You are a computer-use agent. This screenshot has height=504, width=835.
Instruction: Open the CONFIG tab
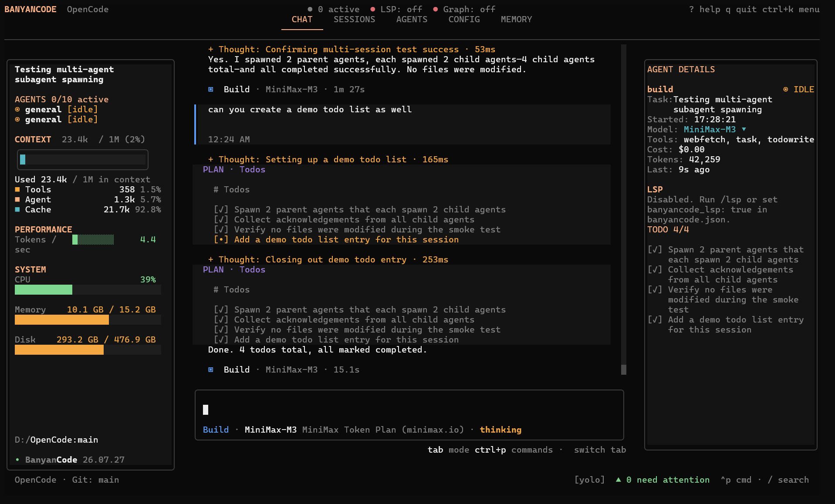pos(464,20)
